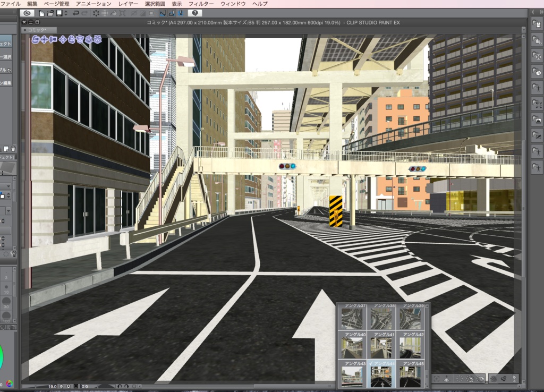
Task: Select the アングル41 angle thumbnail
Action: pyautogui.click(x=383, y=347)
